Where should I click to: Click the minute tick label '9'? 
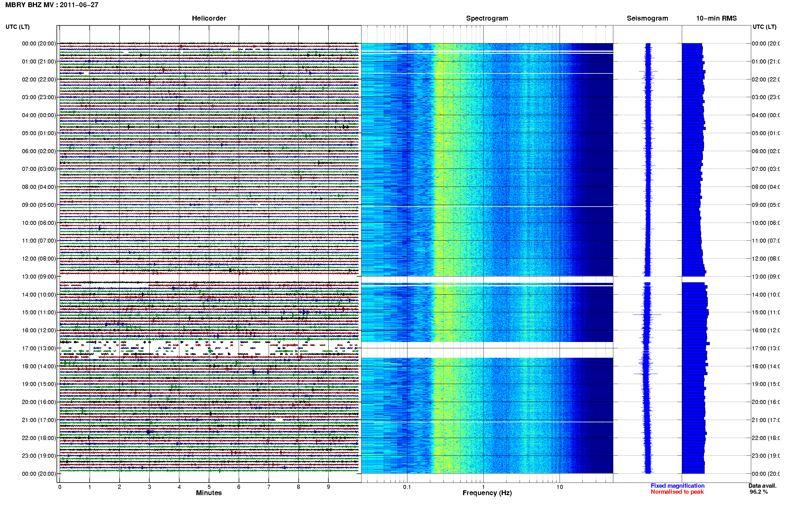coord(328,487)
